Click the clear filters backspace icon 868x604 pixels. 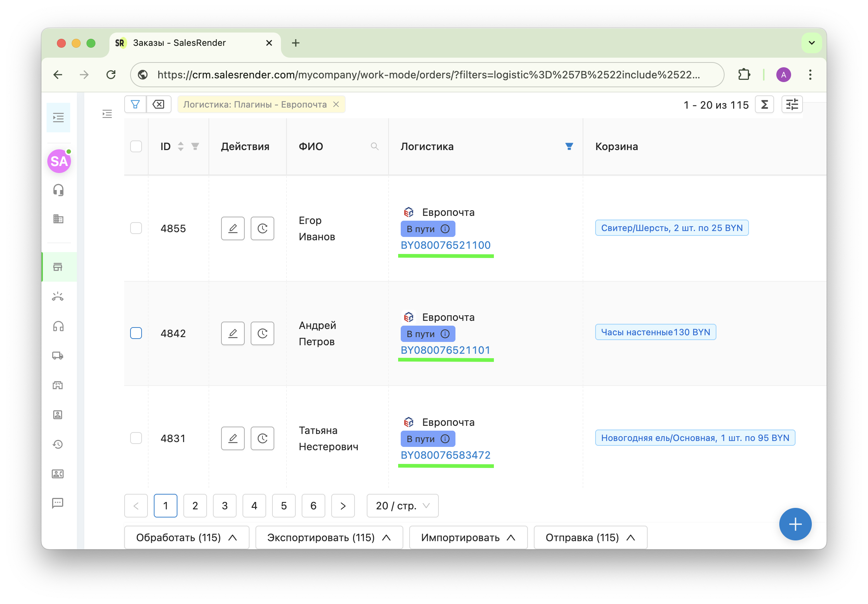point(158,104)
